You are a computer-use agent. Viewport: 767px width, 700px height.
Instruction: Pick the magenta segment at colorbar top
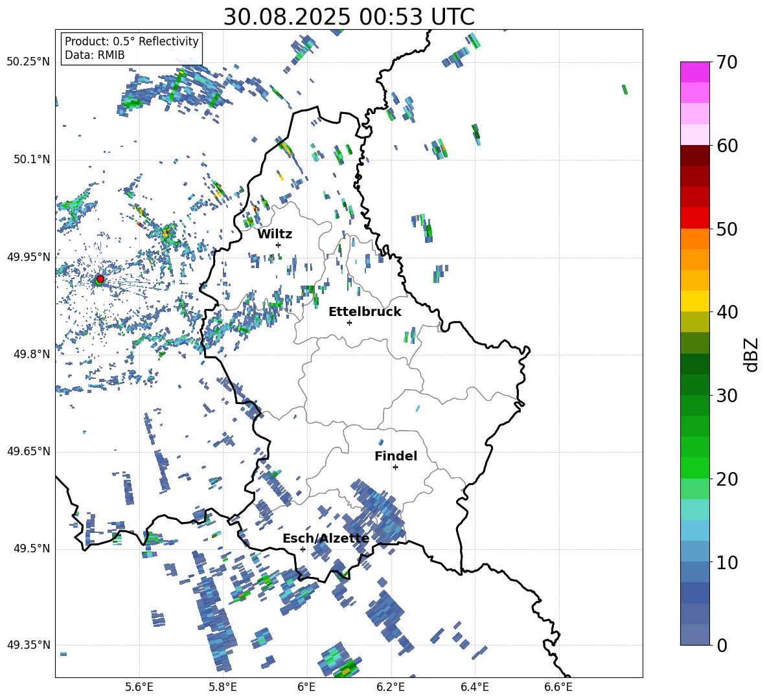pyautogui.click(x=694, y=73)
